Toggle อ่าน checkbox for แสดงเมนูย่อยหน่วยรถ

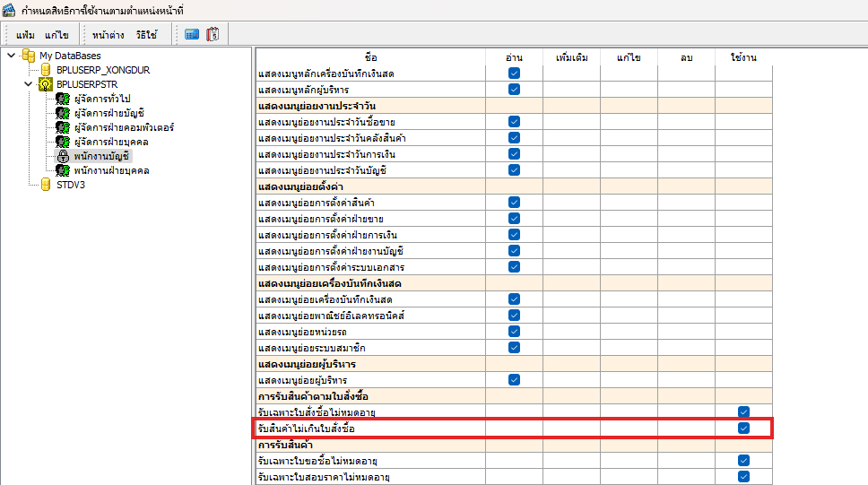(514, 332)
